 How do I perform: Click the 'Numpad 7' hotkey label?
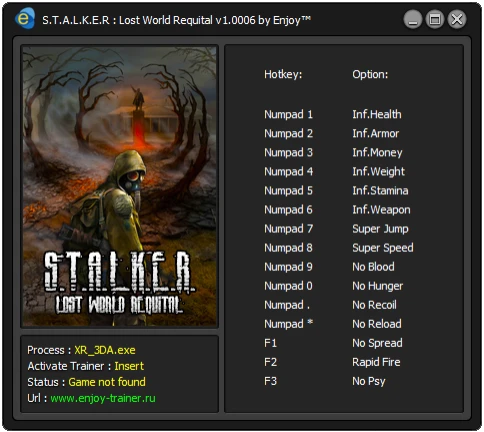288,228
